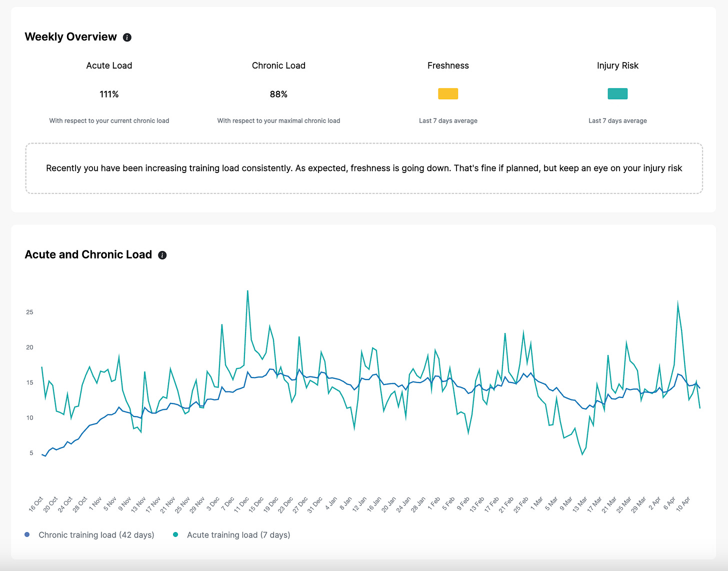The height and width of the screenshot is (571, 728).
Task: Click the Injury Risk metric header
Action: 618,65
